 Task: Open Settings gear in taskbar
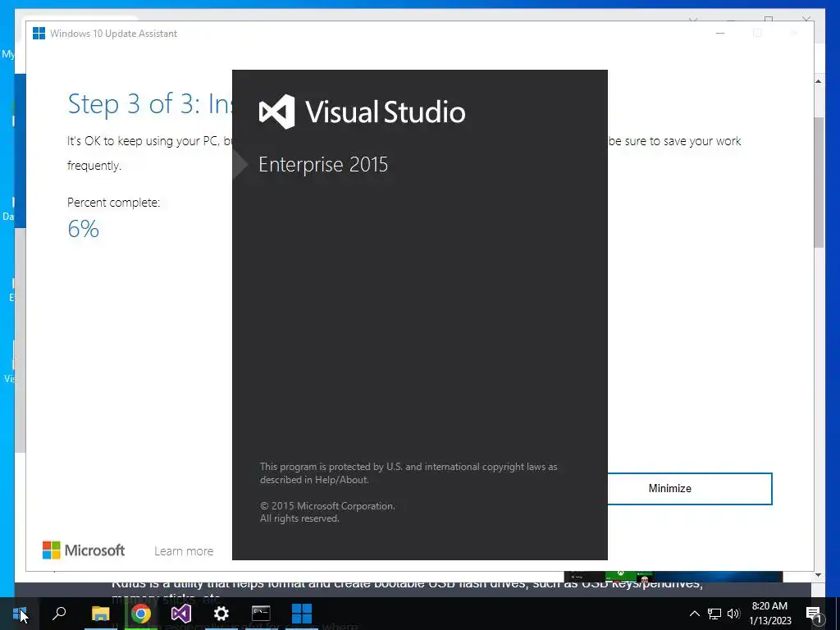[x=221, y=614]
